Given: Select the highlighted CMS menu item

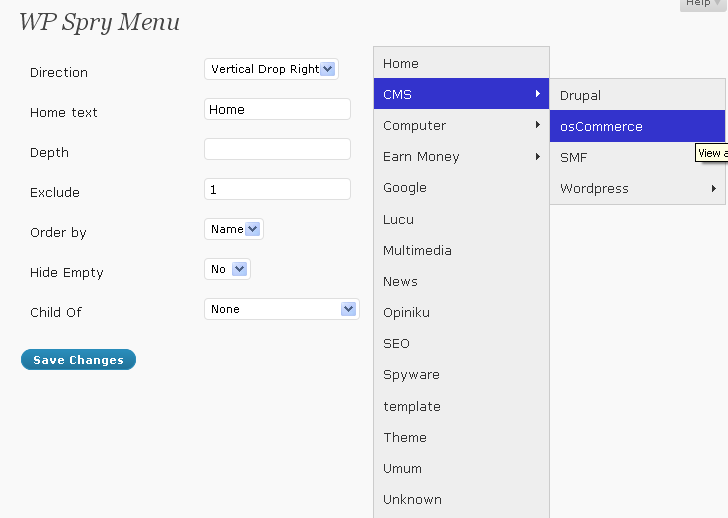Looking at the screenshot, I should (x=461, y=94).
